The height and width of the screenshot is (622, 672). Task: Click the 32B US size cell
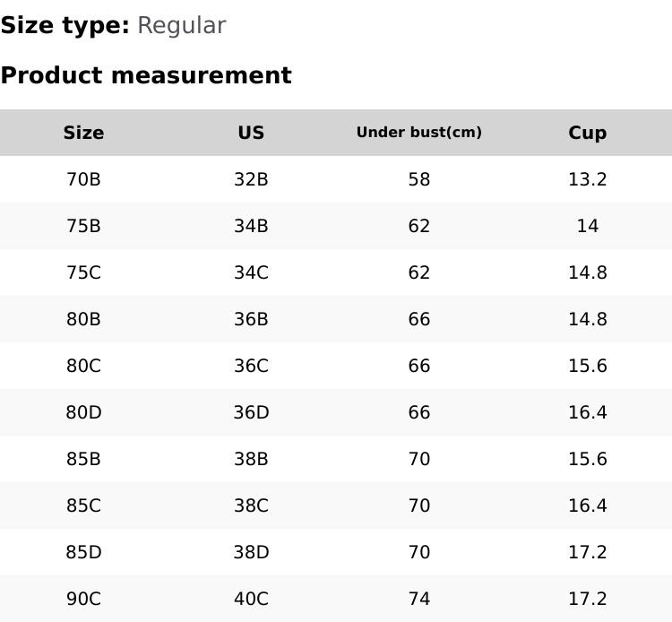click(x=251, y=179)
